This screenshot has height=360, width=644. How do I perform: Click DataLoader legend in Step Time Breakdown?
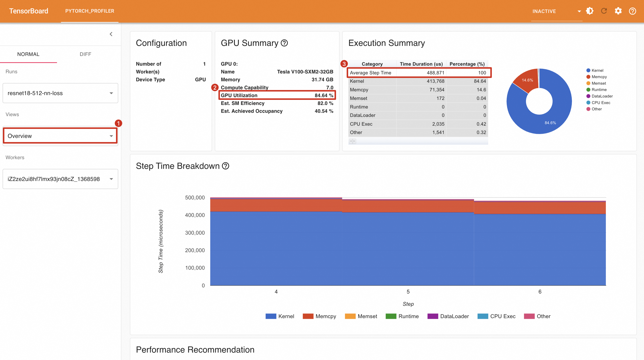(448, 316)
